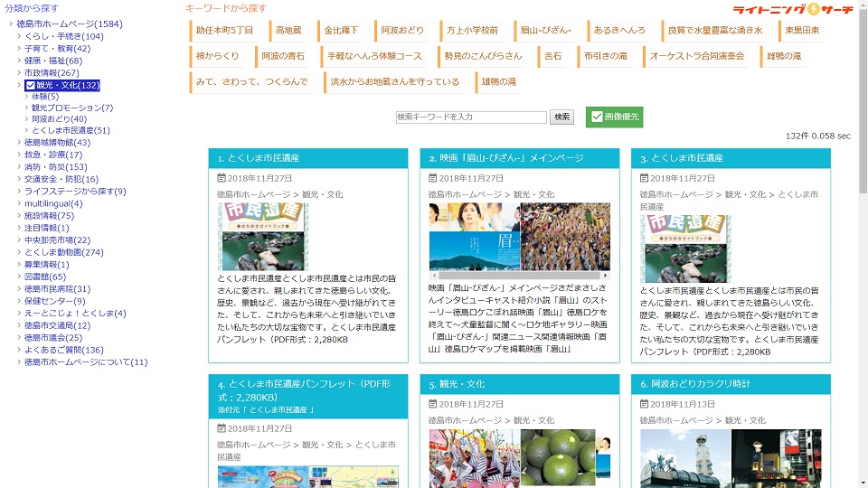Click the search keyword input field
The height and width of the screenshot is (488, 868).
[x=471, y=117]
